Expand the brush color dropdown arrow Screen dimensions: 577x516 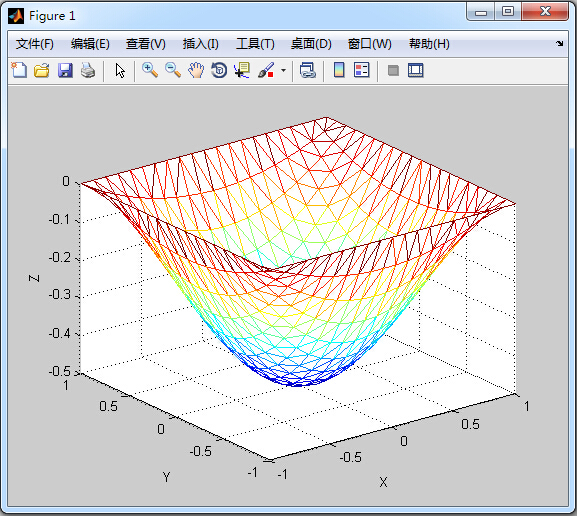tap(283, 70)
